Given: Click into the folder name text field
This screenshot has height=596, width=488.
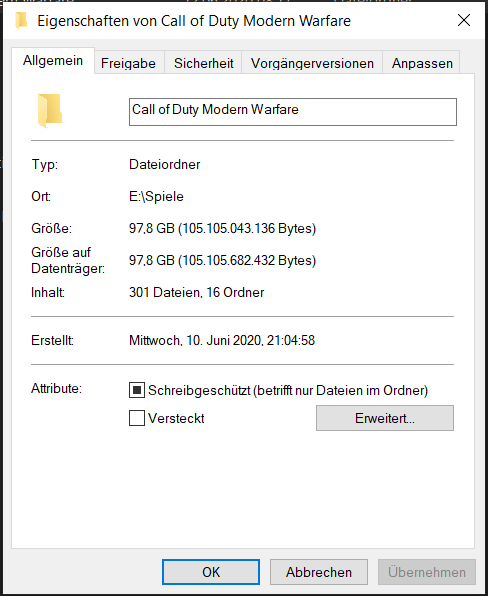Looking at the screenshot, I should click(x=293, y=112).
